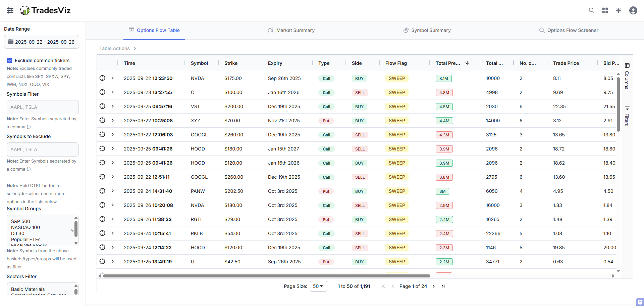Toggle light/dark theme sun icon
This screenshot has width=644, height=306.
(619, 10)
